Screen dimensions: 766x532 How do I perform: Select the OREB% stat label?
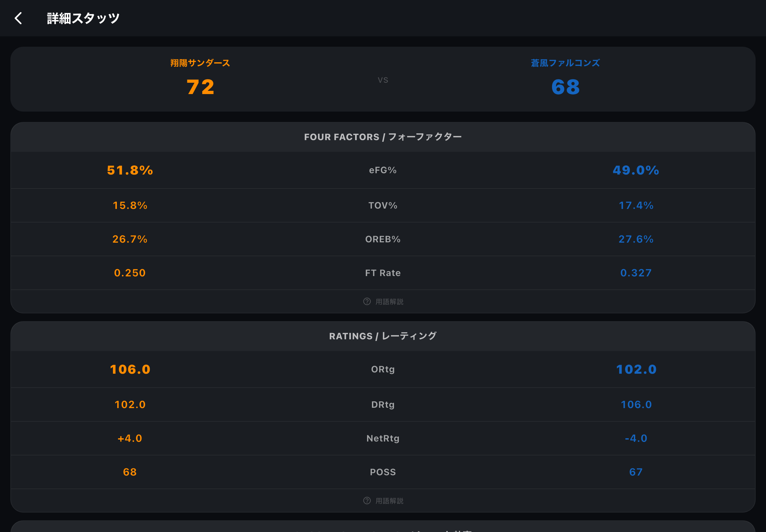point(383,239)
